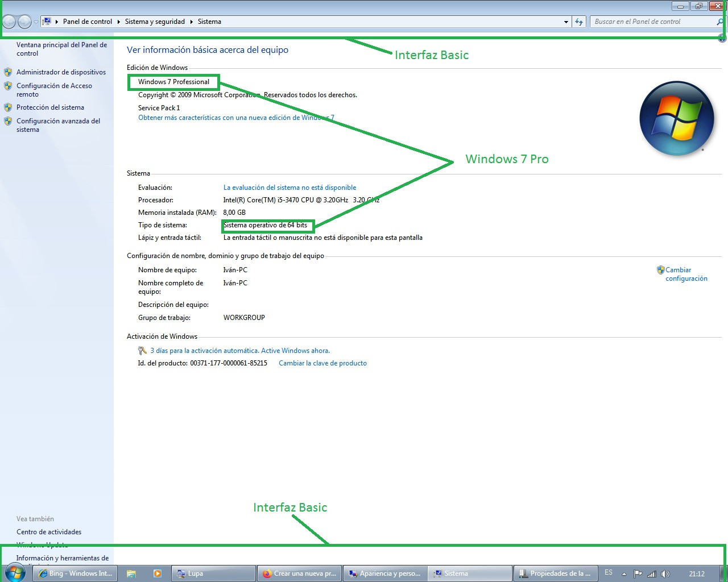Click '8,00 GB' memory value
728x582 pixels.
234,213
